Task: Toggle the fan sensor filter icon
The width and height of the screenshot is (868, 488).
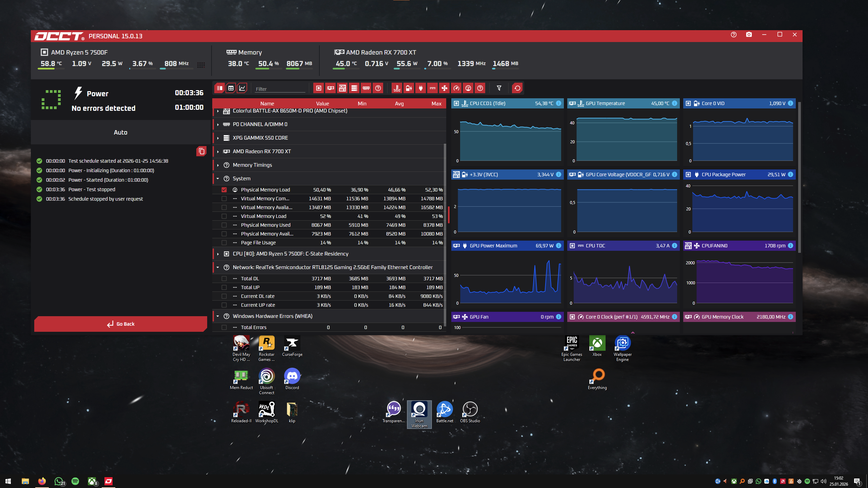Action: 445,88
